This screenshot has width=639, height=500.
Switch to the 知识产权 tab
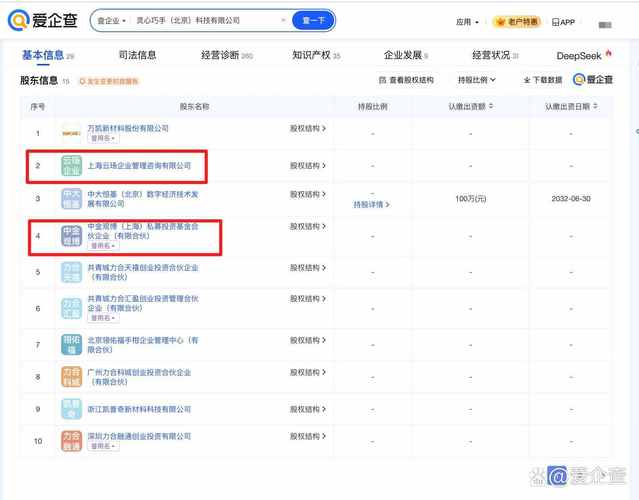tap(316, 55)
